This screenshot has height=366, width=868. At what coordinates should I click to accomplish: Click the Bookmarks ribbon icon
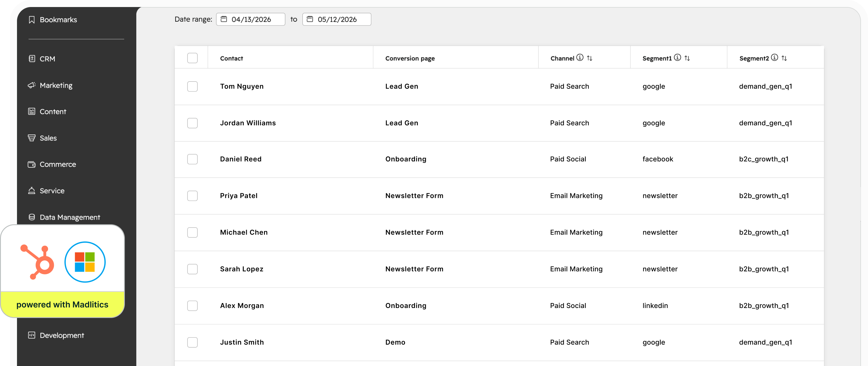pyautogui.click(x=32, y=20)
